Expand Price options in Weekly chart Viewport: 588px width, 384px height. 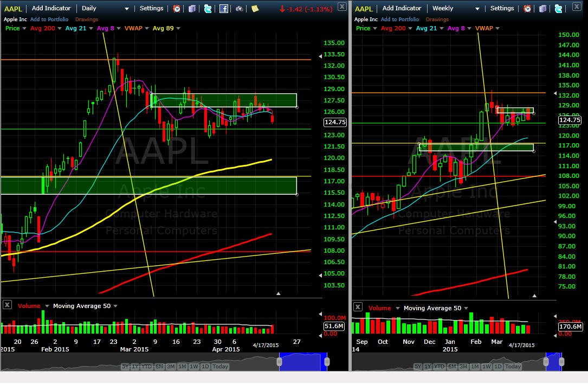point(375,29)
